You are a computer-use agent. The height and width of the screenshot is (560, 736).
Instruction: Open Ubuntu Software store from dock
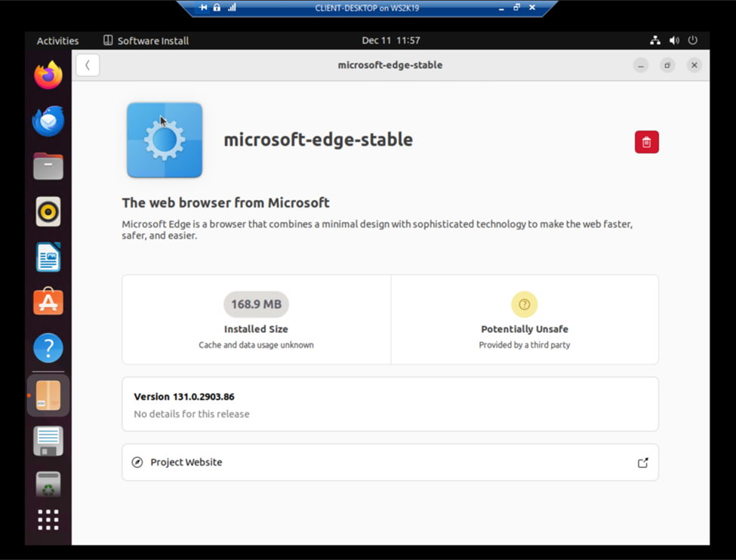tap(48, 302)
